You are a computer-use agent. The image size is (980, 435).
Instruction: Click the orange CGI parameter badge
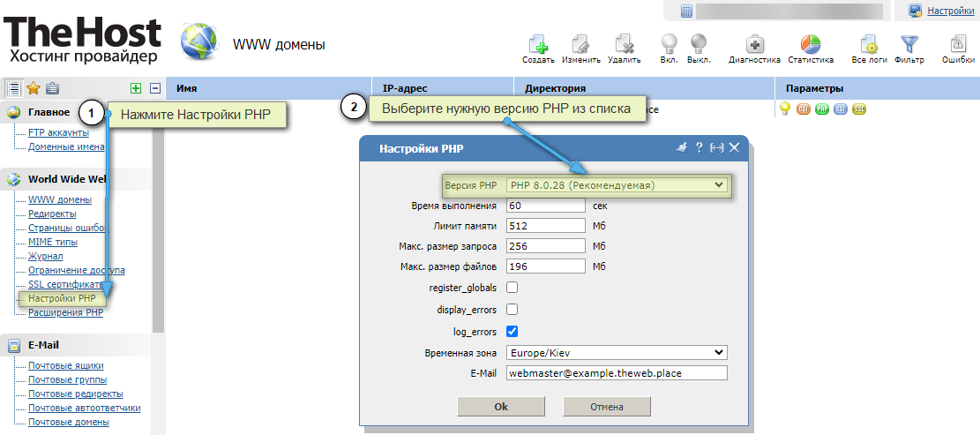tap(804, 109)
